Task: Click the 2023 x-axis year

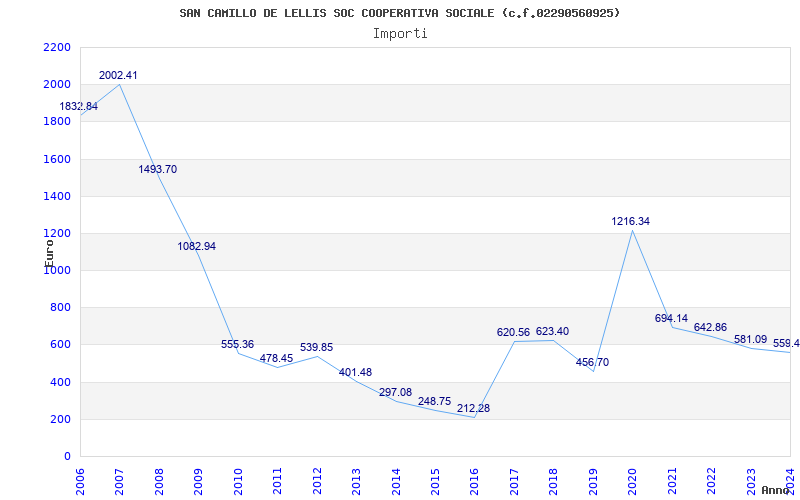Action: 752,482
